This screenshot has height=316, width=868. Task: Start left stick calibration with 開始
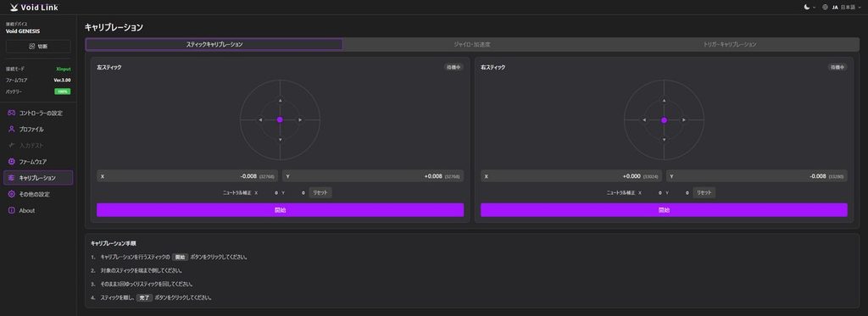[280, 210]
